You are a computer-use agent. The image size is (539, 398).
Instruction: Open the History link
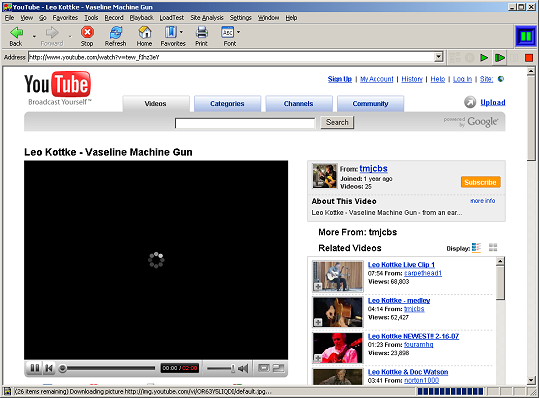(412, 79)
